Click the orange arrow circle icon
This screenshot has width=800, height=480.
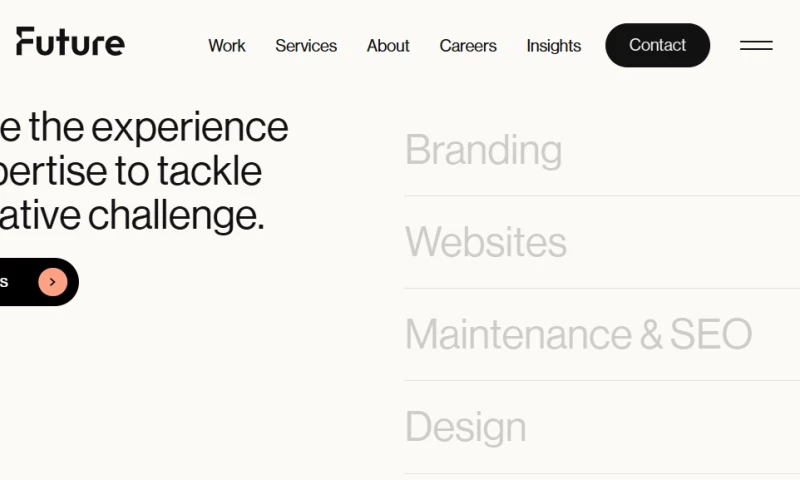coord(53,282)
